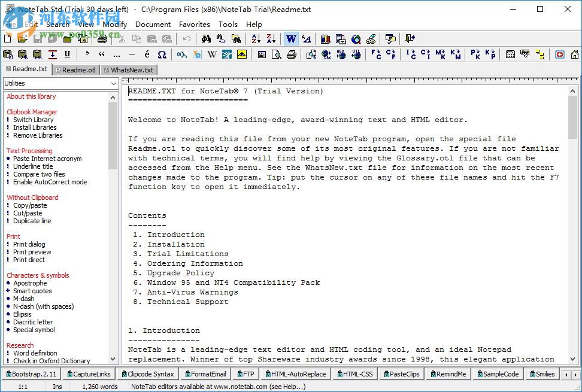The height and width of the screenshot is (392, 582).
Task: Sort lines ascending A-Z
Action: pyautogui.click(x=256, y=38)
